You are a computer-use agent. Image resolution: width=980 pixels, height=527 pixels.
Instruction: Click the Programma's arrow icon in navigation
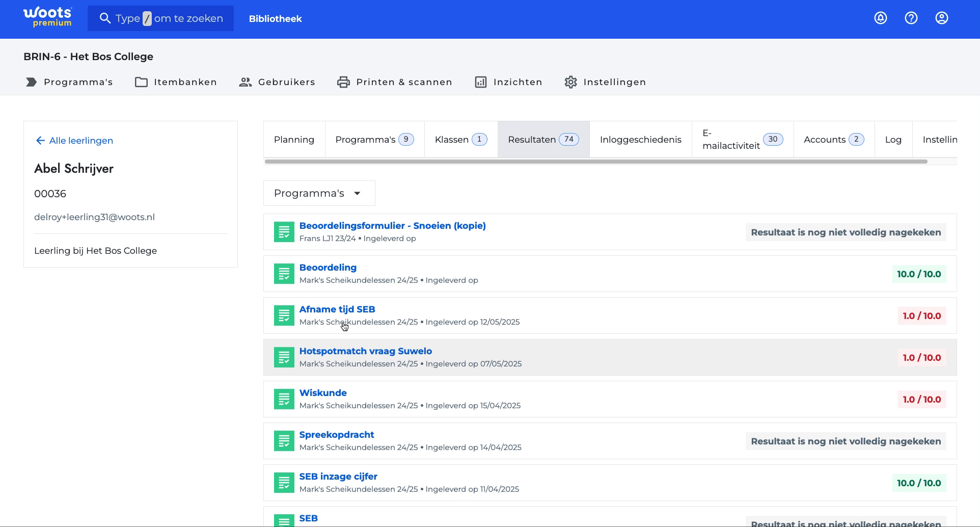[x=31, y=82]
